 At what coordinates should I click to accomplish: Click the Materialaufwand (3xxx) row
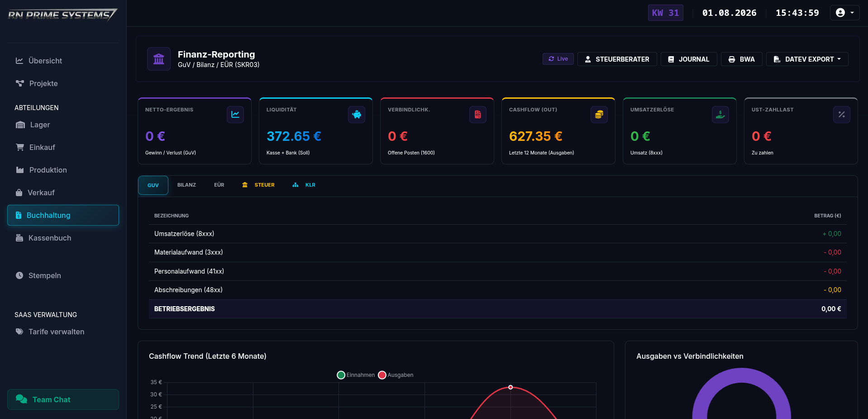(497, 252)
